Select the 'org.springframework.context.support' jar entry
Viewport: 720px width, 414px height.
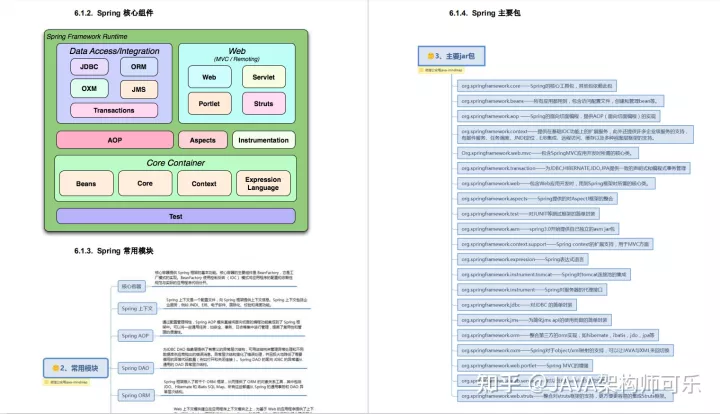[x=555, y=244]
